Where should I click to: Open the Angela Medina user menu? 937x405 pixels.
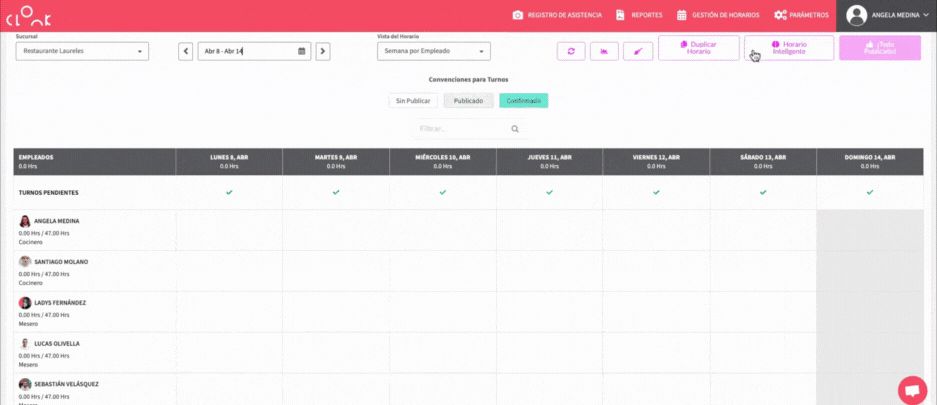click(x=886, y=15)
